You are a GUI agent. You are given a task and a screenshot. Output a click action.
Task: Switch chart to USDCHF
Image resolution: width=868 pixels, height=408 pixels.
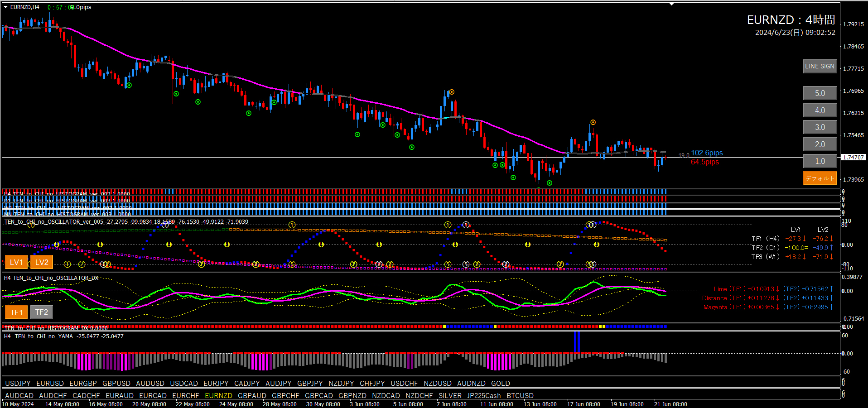[405, 384]
